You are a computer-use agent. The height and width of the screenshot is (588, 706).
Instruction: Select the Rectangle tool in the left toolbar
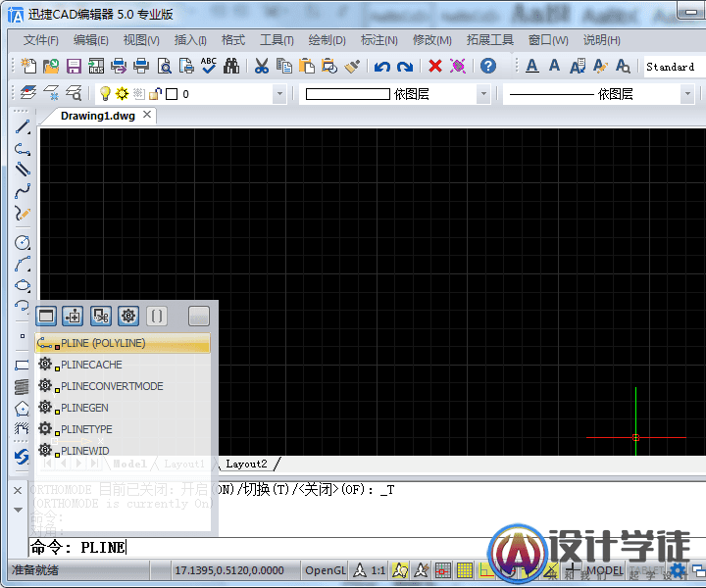coord(21,365)
